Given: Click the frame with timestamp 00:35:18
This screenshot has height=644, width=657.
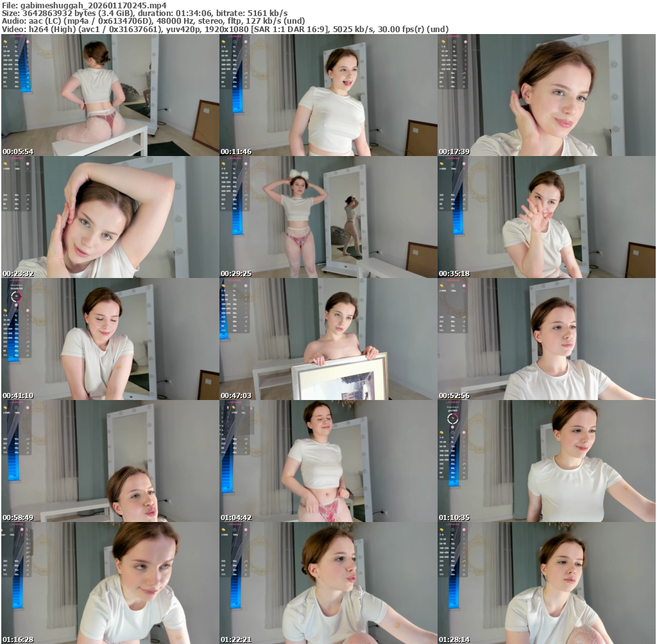Looking at the screenshot, I should click(546, 217).
